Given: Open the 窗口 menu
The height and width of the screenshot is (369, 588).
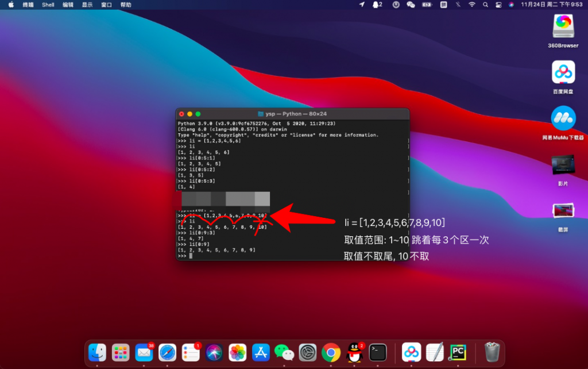Looking at the screenshot, I should coord(106,5).
